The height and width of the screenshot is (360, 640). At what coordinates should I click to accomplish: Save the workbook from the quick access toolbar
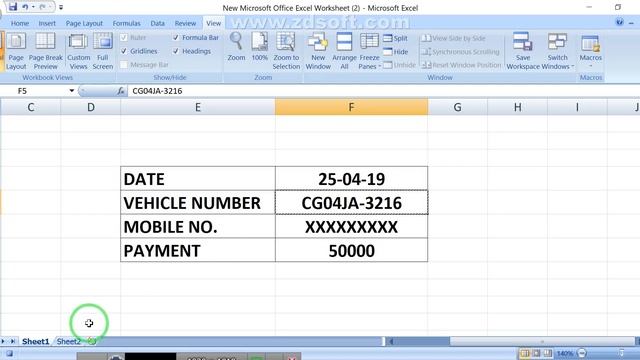(x=13, y=7)
